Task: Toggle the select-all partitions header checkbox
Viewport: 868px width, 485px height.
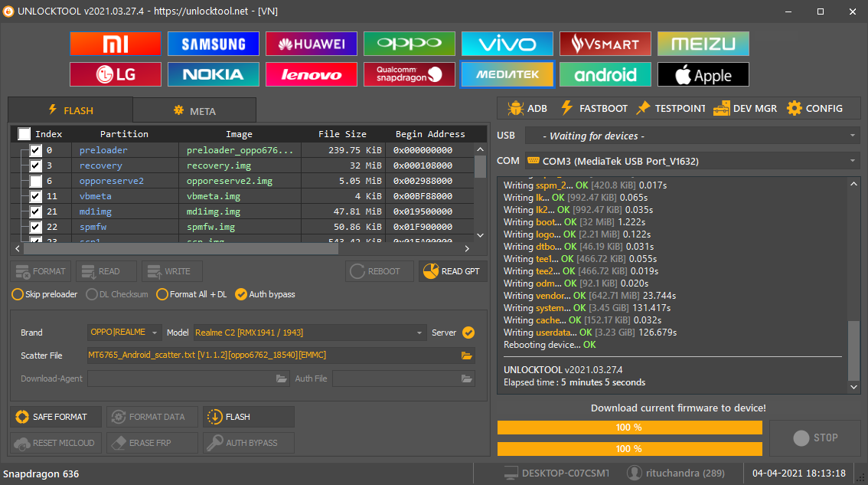Action: [24, 133]
